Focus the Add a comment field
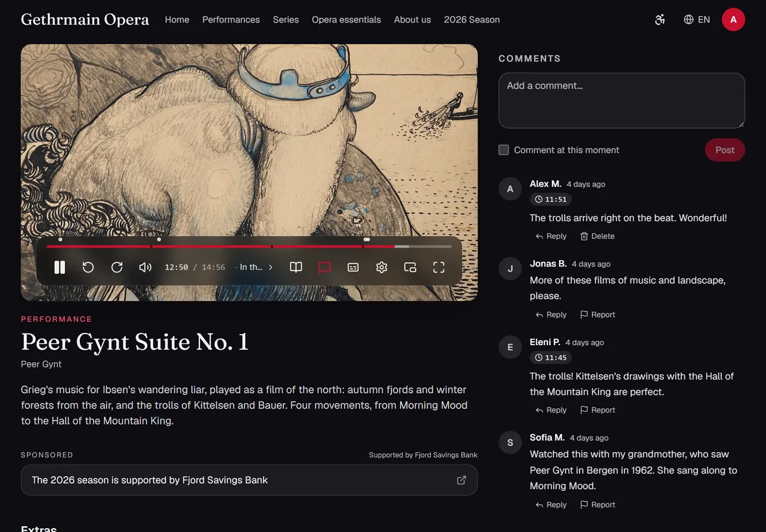 click(621, 101)
